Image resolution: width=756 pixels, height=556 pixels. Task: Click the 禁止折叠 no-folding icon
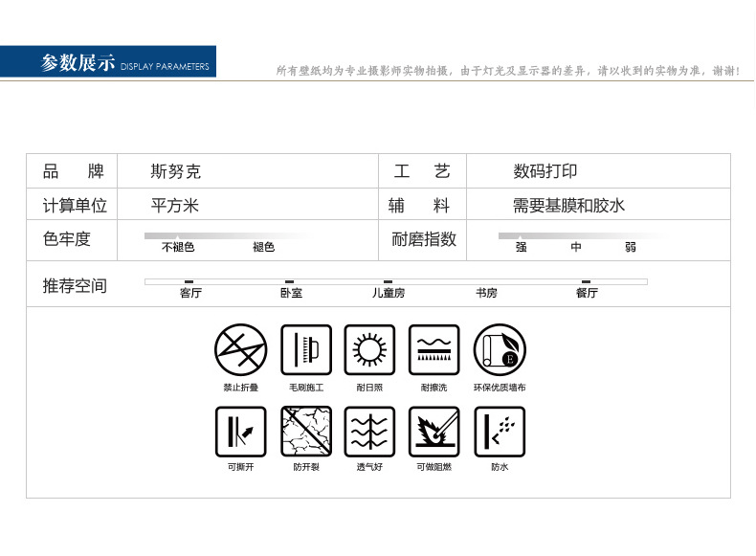coord(240,349)
